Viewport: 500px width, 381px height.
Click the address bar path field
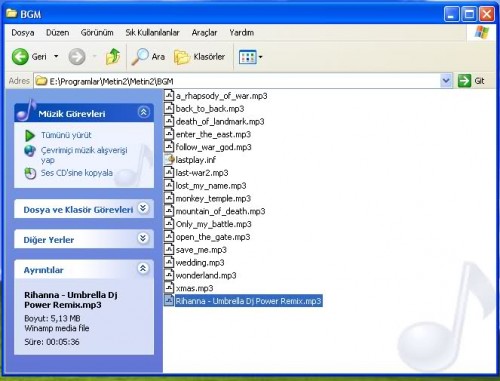coord(238,81)
